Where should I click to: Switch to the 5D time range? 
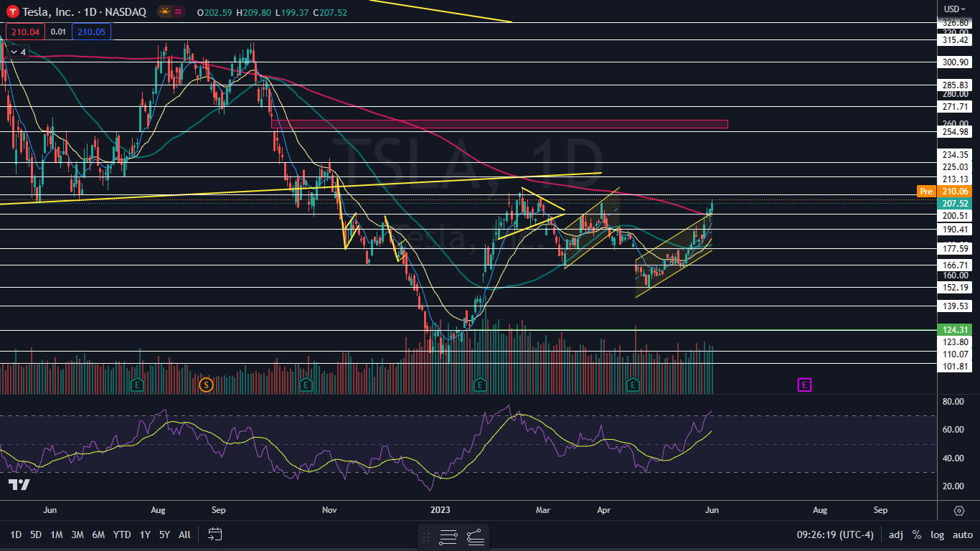point(36,534)
